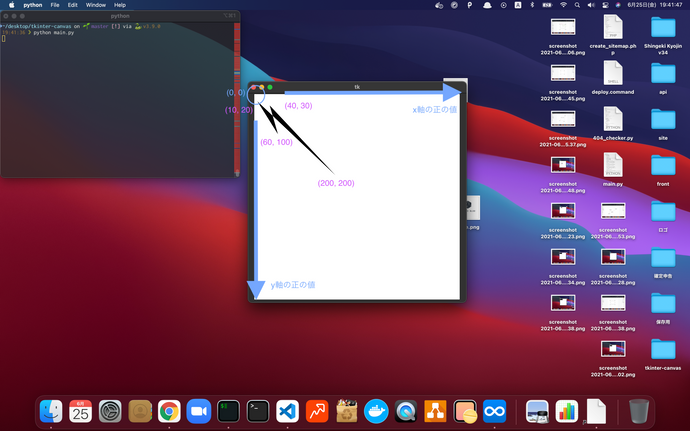This screenshot has height=431, width=690.
Task: Select the deploy.command file on desktop
Action: pyautogui.click(x=613, y=77)
